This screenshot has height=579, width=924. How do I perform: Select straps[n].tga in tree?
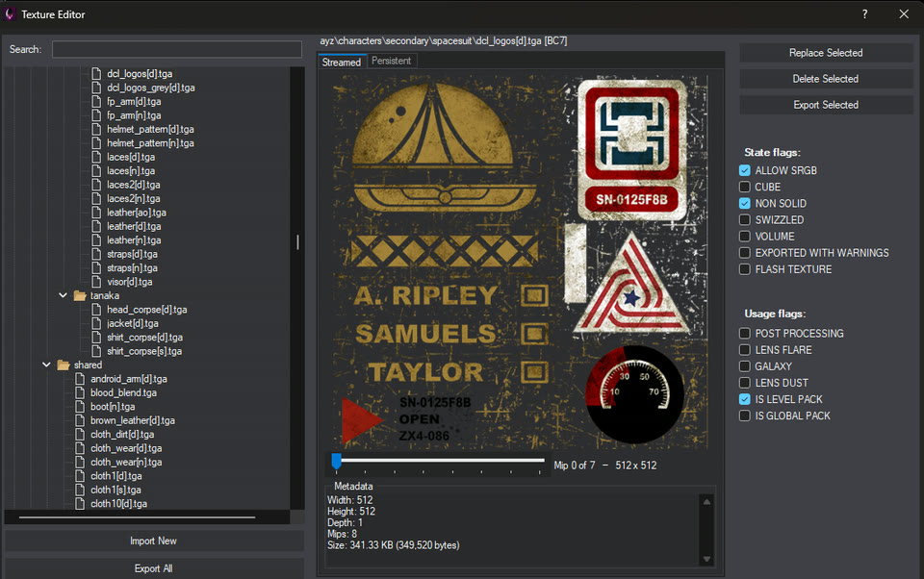132,268
